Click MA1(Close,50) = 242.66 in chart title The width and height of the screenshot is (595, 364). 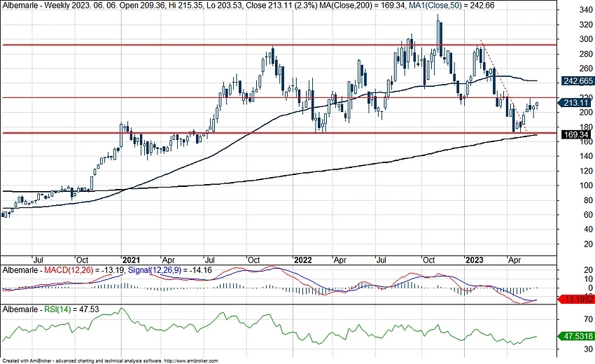pyautogui.click(x=451, y=6)
